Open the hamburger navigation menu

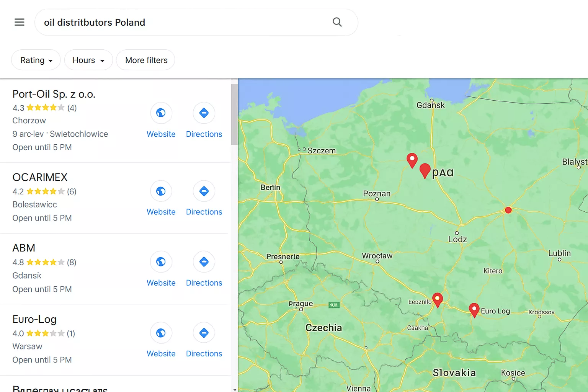19,22
